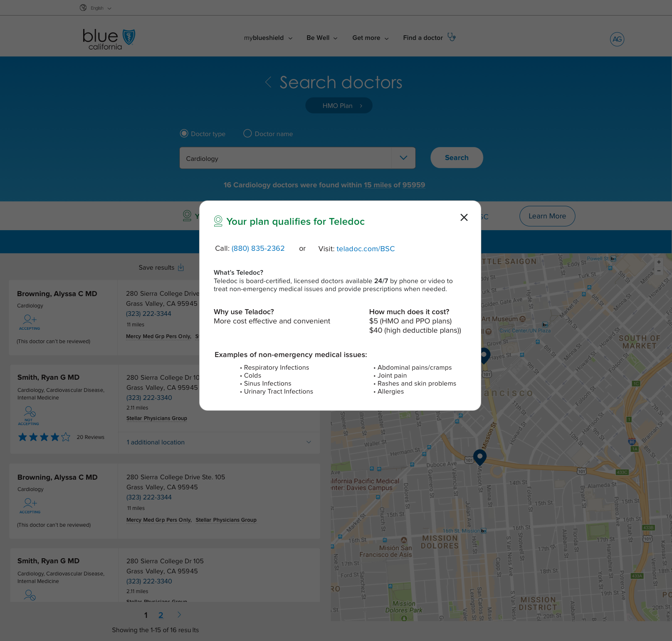672x641 pixels.
Task: Click the Civic Center/UN Plaza station label
Action: point(525,331)
